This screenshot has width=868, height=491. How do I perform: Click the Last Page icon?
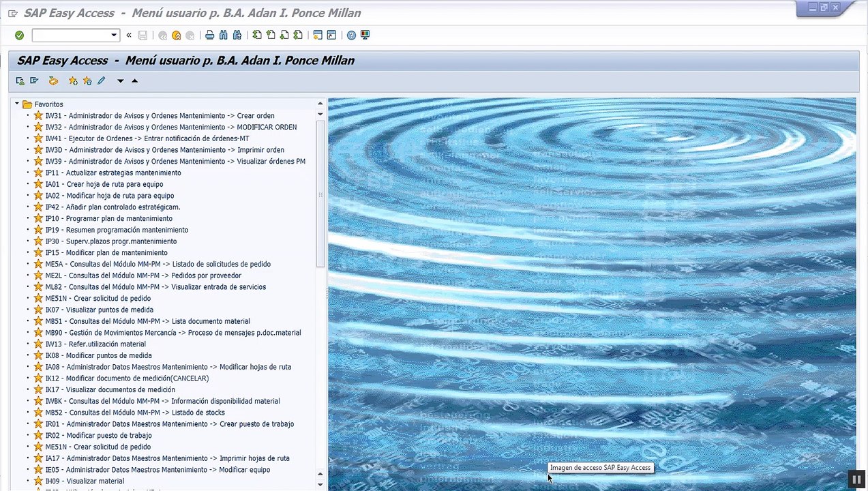[298, 35]
